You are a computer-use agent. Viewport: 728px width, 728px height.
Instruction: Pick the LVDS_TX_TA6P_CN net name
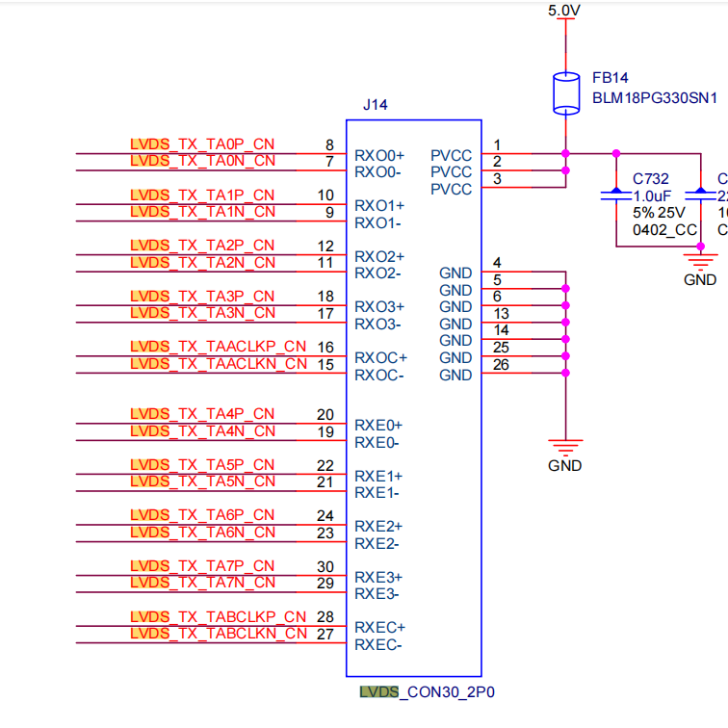(x=202, y=515)
